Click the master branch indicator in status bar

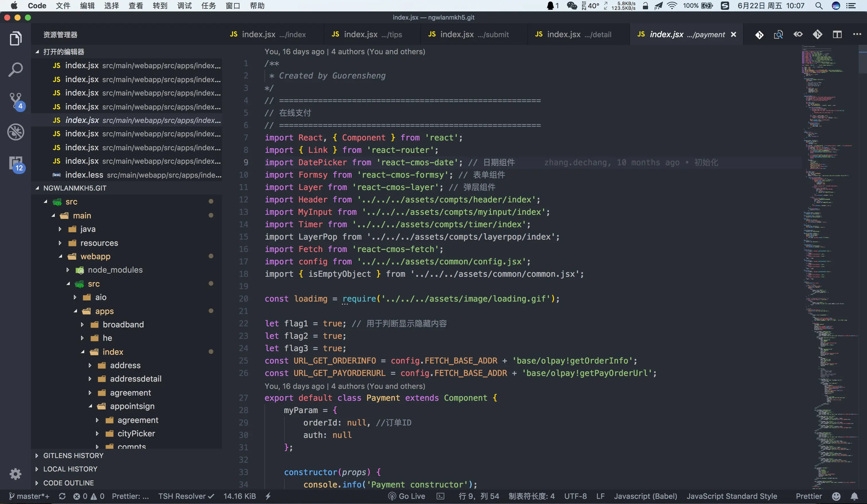[29, 496]
